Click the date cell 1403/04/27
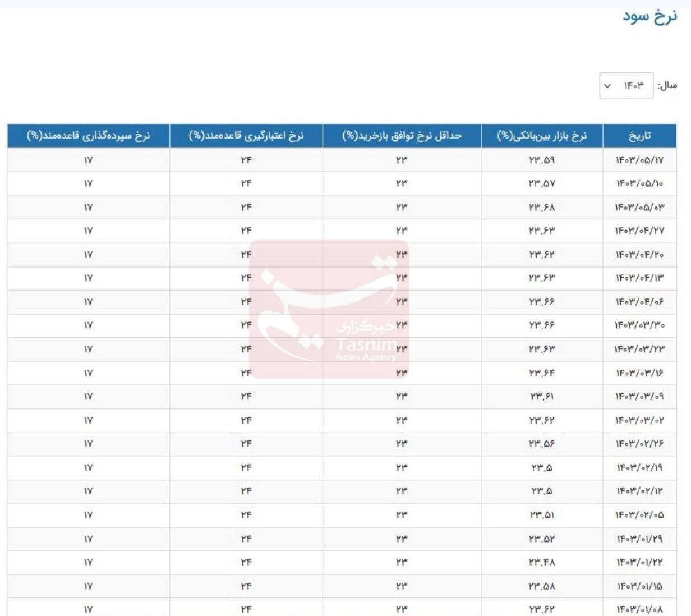The image size is (691, 616). click(639, 231)
